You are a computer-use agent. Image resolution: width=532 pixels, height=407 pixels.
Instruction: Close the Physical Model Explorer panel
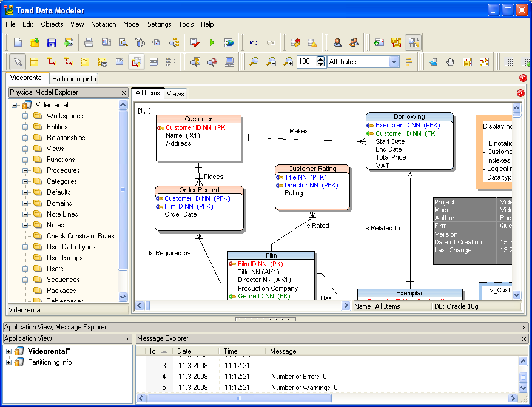point(124,93)
